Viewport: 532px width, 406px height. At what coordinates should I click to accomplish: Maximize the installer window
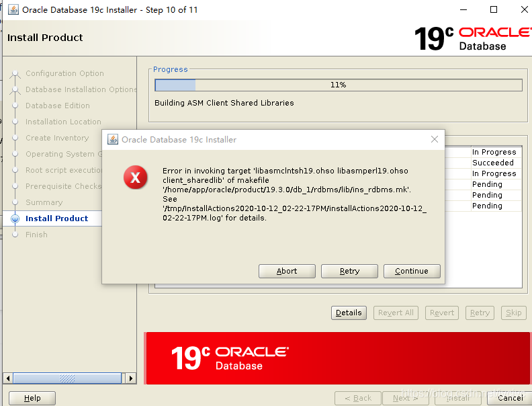[494, 9]
